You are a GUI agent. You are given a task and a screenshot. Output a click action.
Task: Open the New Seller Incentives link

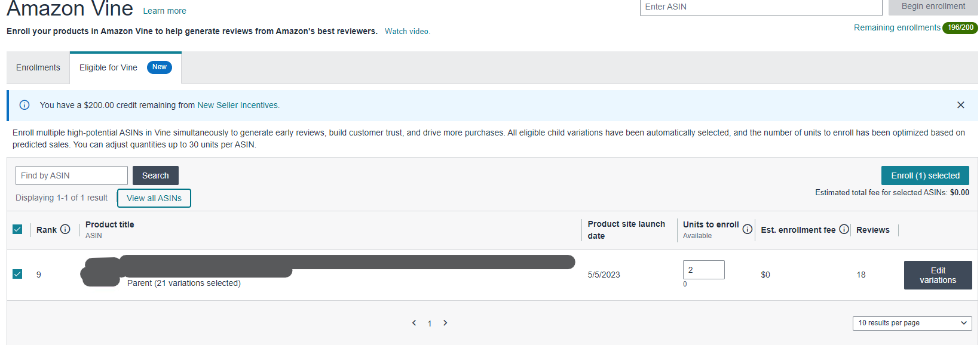point(237,105)
